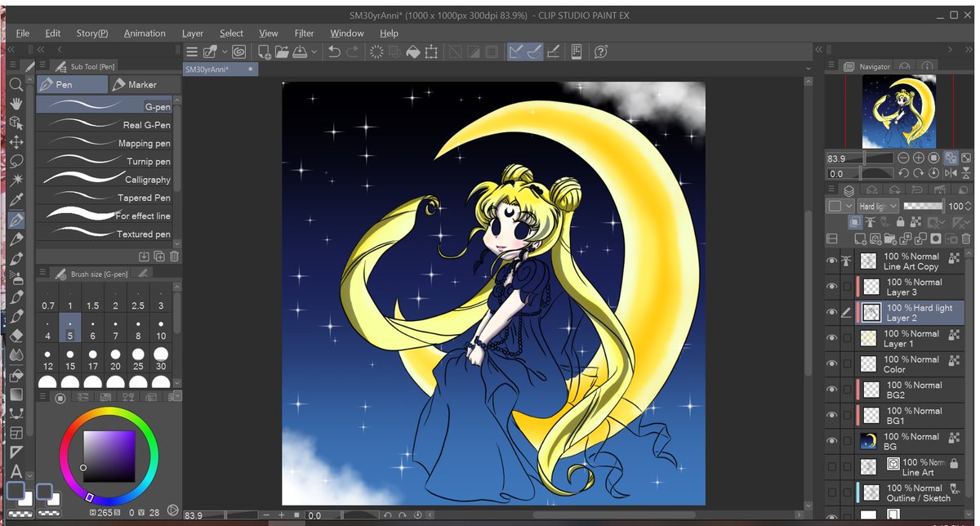
Task: Hide the BG layer eye
Action: [832, 442]
